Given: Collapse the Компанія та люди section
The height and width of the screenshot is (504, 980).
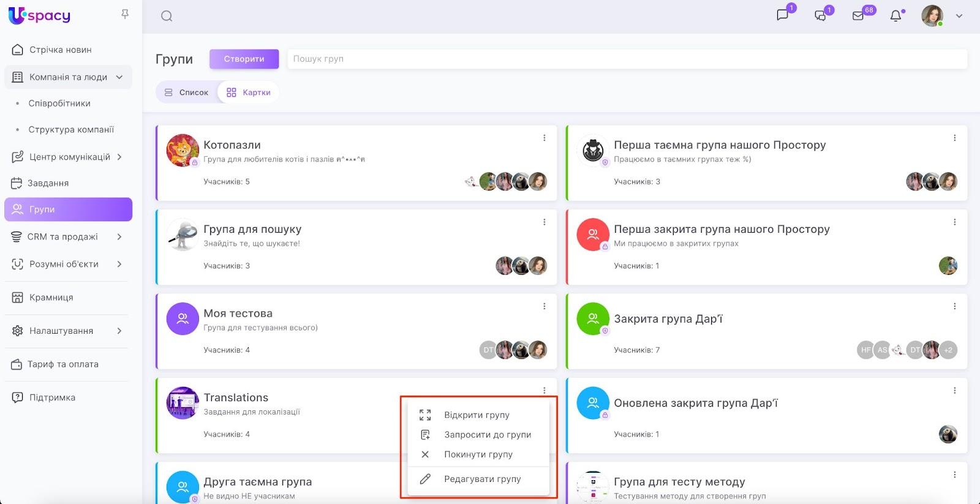Looking at the screenshot, I should click(x=119, y=77).
